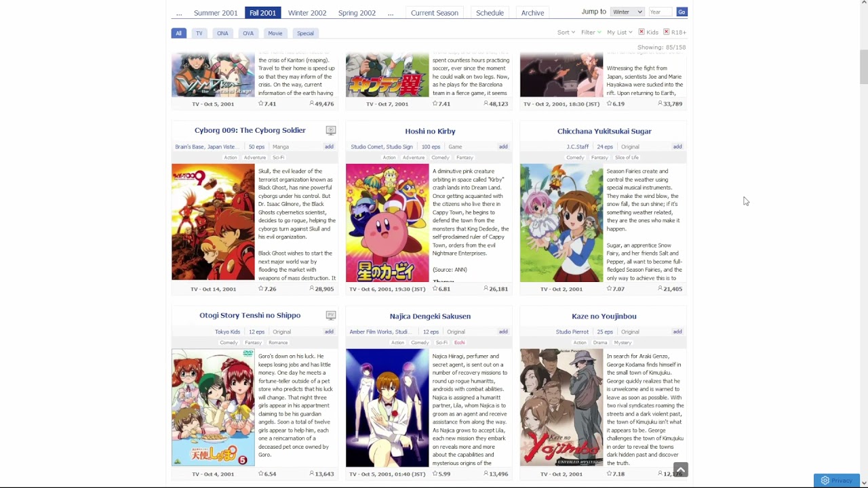Select the Special type filter

pos(305,33)
